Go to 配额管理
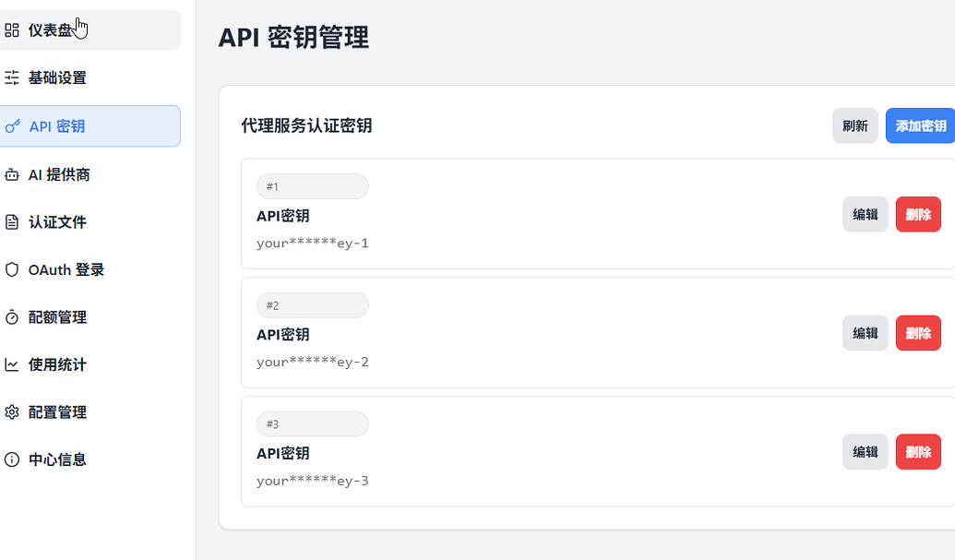Image resolution: width=955 pixels, height=560 pixels. point(90,317)
